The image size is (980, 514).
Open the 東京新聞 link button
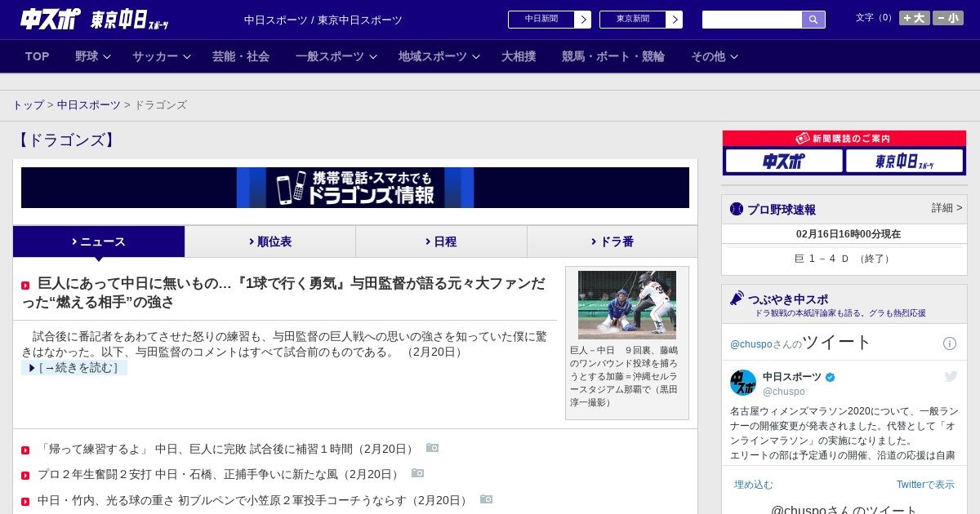tap(633, 20)
